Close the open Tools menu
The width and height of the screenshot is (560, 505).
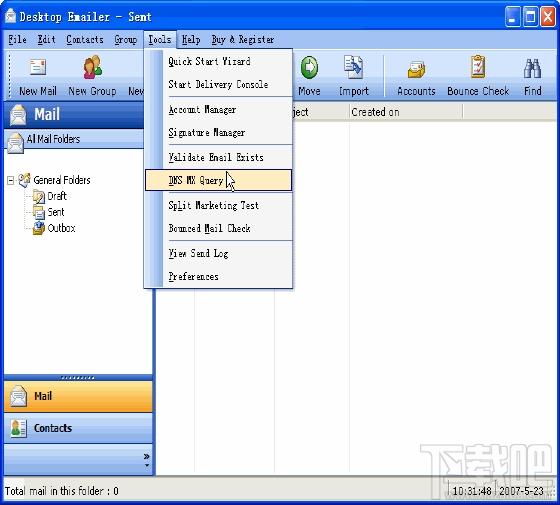tap(160, 39)
